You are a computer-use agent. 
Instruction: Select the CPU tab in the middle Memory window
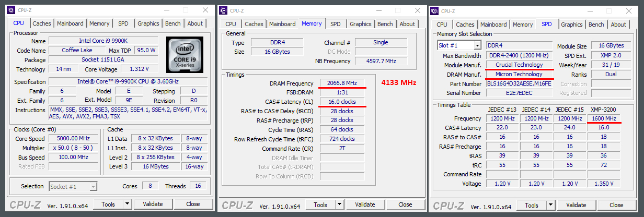click(x=231, y=24)
